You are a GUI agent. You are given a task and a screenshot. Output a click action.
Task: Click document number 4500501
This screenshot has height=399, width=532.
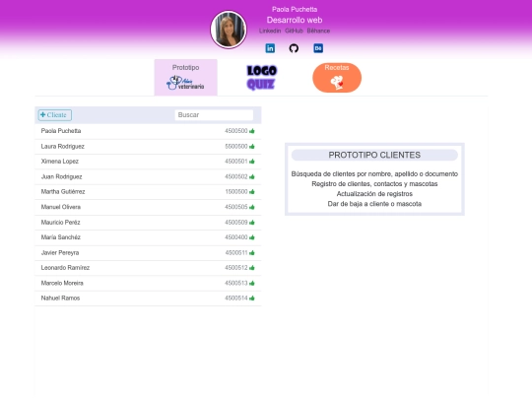pos(236,162)
